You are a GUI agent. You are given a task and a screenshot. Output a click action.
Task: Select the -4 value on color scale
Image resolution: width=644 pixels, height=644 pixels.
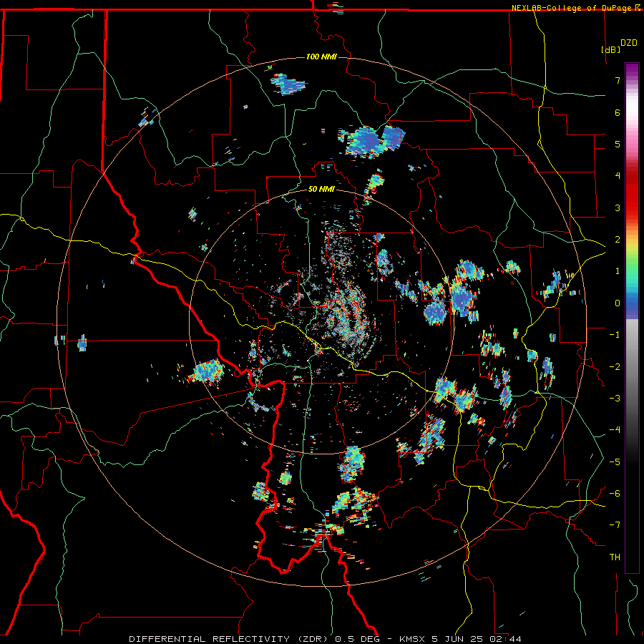615,430
